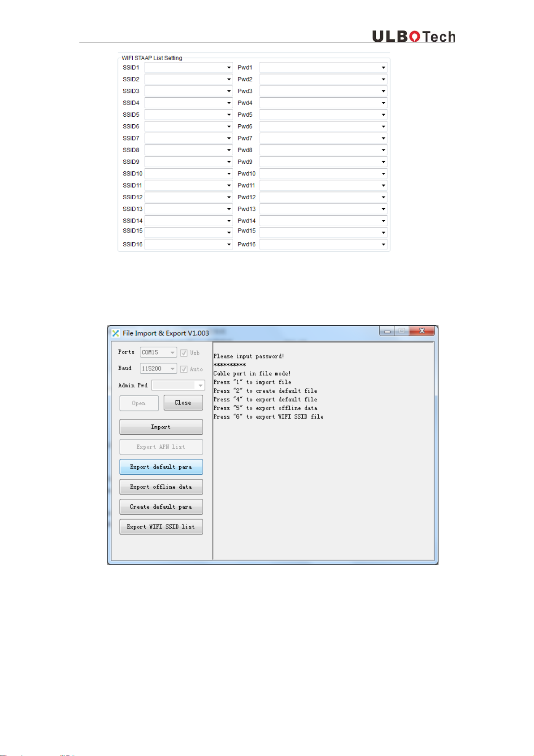Expand the SSID15 dropdown

229,233
